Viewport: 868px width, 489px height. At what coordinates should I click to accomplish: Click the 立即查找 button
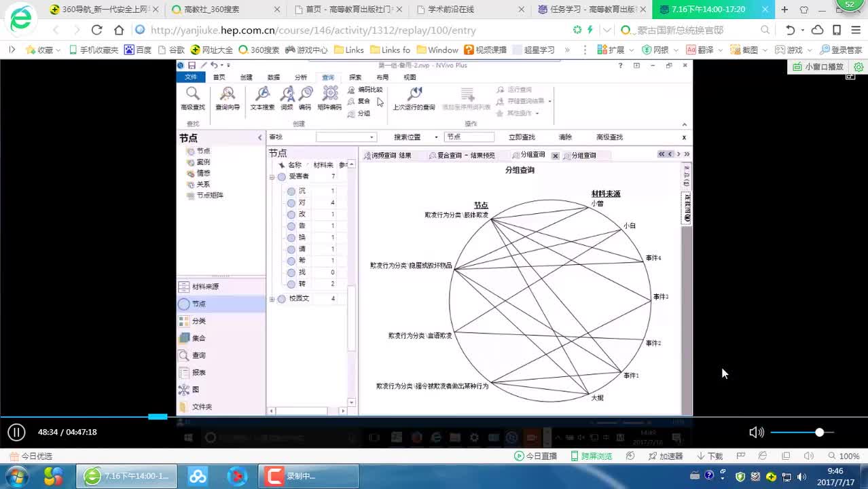point(522,137)
